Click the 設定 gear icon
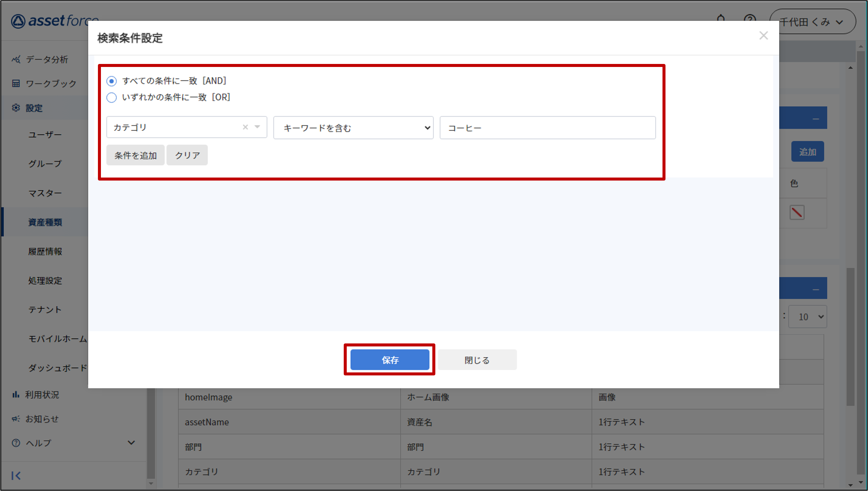 [16, 108]
